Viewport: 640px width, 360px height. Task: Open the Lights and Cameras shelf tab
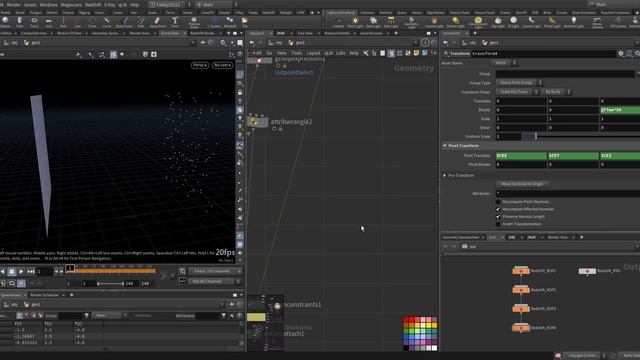point(342,13)
